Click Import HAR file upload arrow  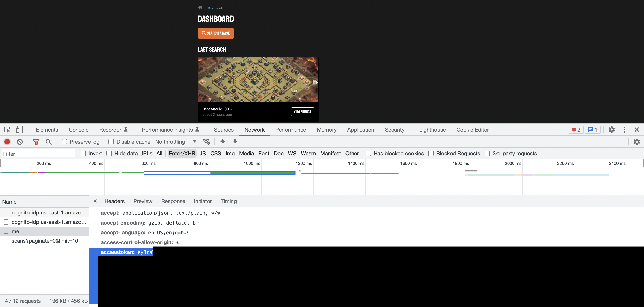coord(222,142)
